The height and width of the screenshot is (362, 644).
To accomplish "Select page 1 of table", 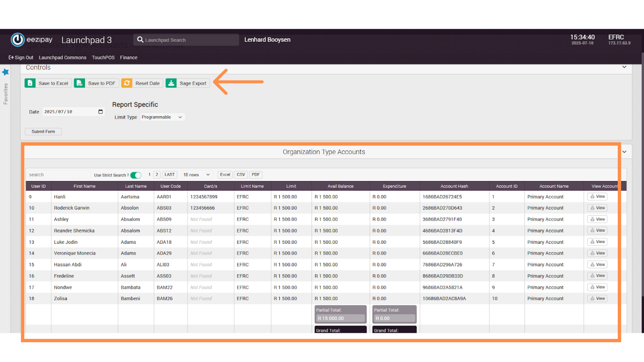I will point(149,175).
